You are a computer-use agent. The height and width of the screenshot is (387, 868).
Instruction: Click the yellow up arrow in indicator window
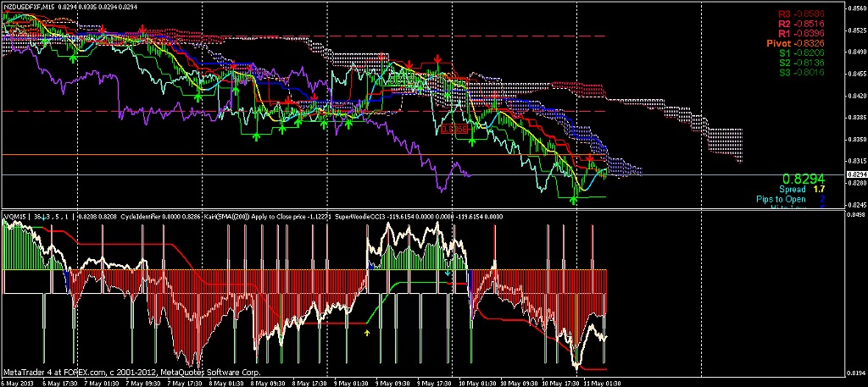[367, 333]
